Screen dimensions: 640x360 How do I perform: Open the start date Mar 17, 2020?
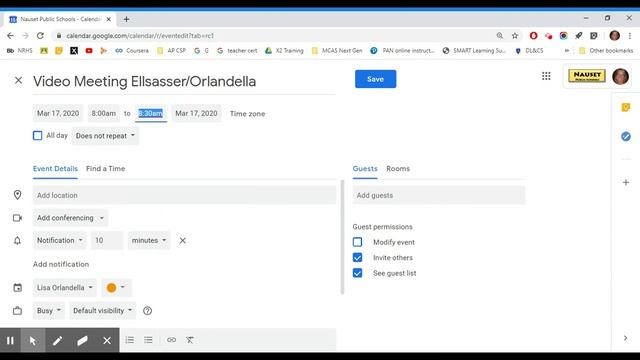58,113
